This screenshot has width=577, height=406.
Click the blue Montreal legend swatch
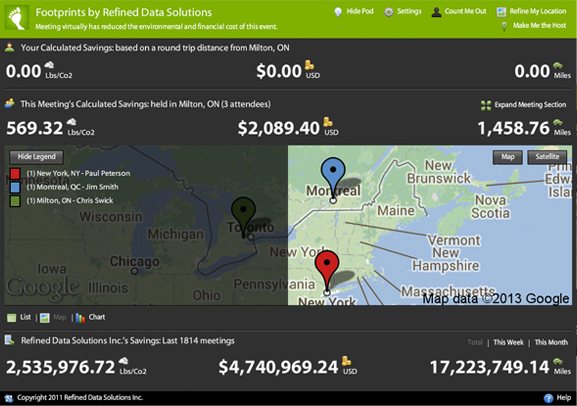pyautogui.click(x=15, y=187)
